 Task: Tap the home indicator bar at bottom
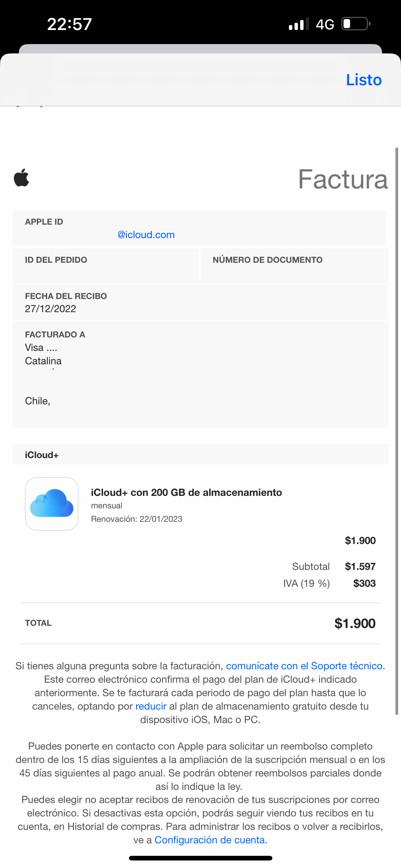(x=200, y=858)
